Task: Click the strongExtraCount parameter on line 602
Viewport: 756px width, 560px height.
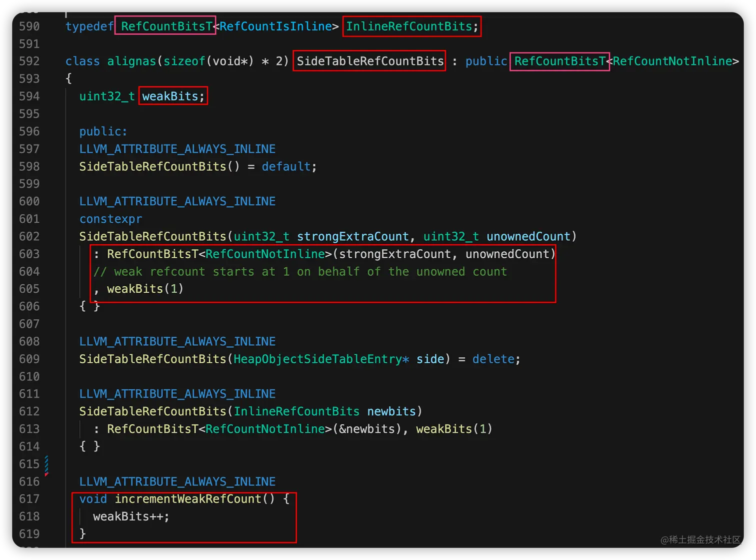Action: [353, 236]
